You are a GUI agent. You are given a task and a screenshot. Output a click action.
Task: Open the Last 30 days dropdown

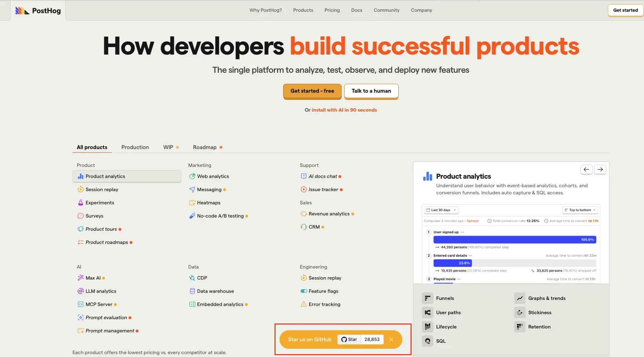point(441,210)
